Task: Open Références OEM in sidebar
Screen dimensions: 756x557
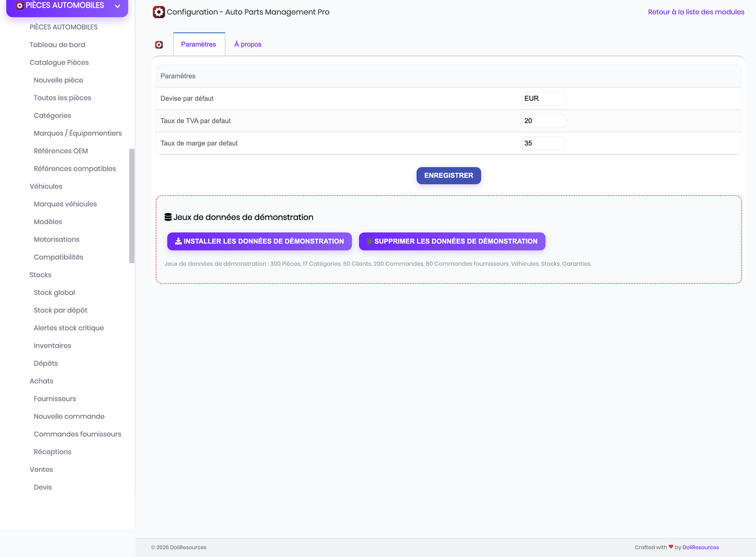Action: 61,151
